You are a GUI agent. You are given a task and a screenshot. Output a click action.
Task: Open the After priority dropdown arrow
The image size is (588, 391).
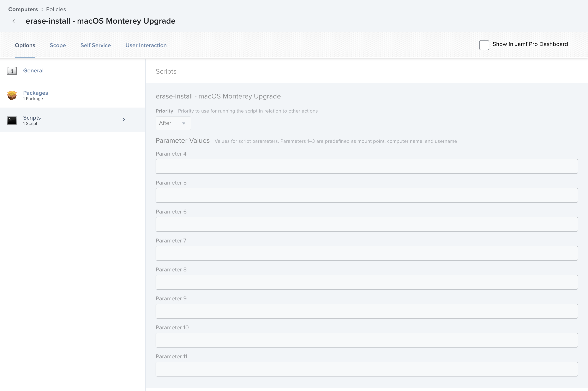point(184,124)
